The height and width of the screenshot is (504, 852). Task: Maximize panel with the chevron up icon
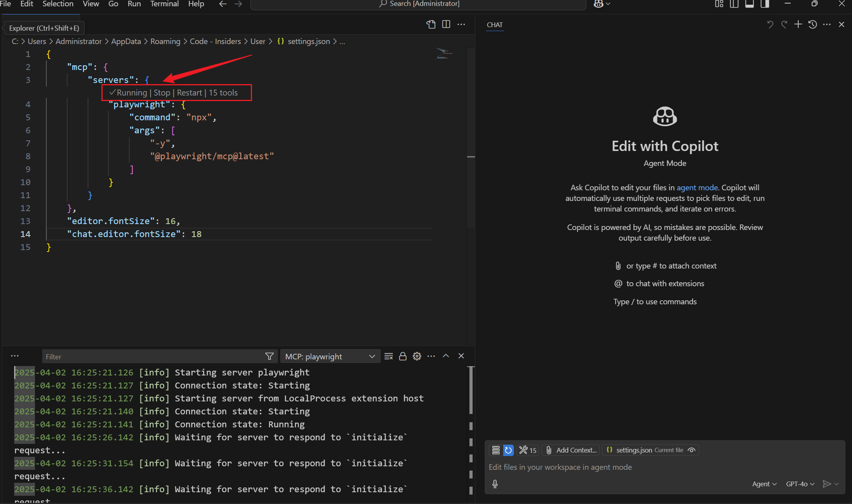[446, 356]
